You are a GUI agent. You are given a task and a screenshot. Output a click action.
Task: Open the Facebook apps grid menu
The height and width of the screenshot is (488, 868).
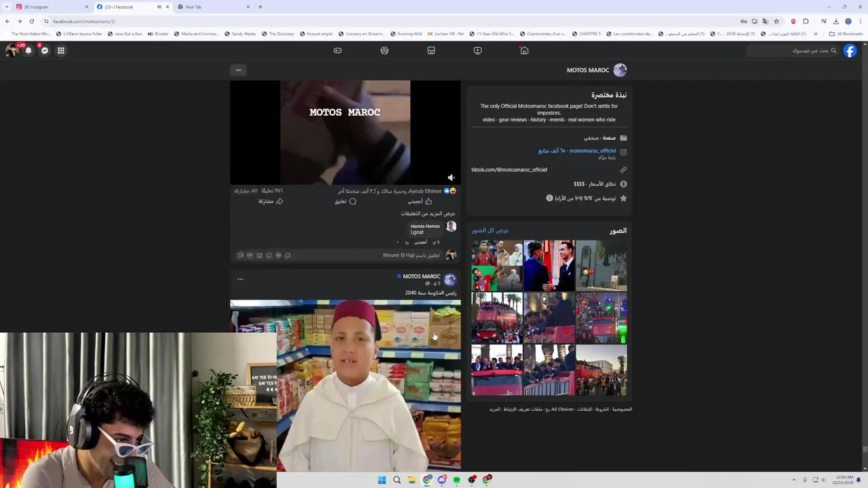[x=60, y=50]
